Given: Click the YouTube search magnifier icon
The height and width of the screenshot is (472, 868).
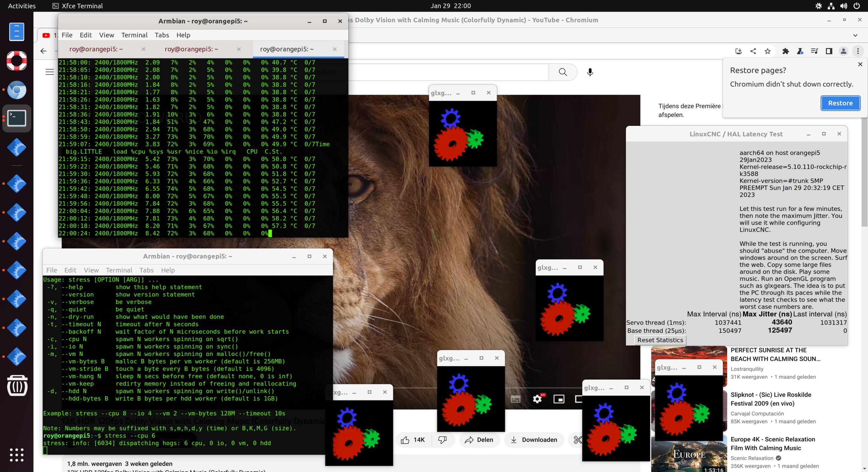Looking at the screenshot, I should [563, 72].
